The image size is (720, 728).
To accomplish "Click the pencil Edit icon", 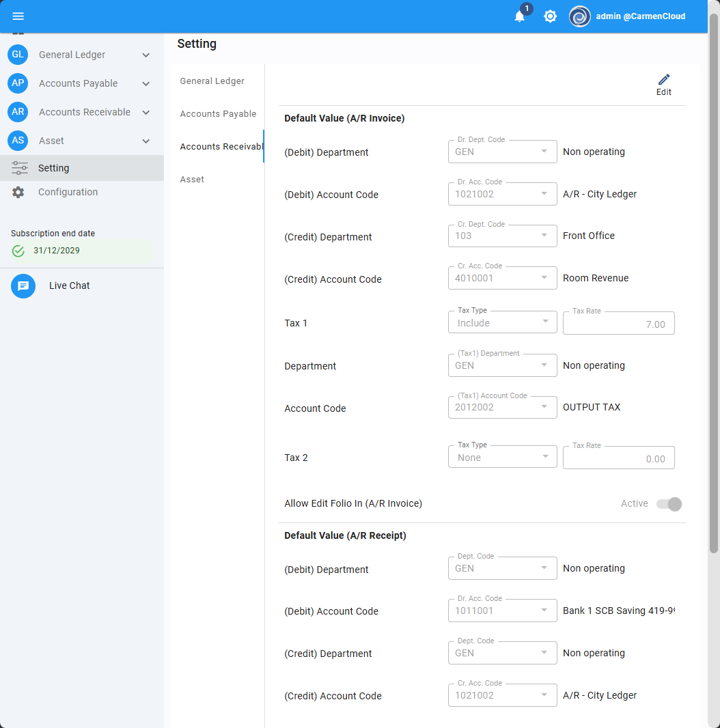I will tap(663, 81).
